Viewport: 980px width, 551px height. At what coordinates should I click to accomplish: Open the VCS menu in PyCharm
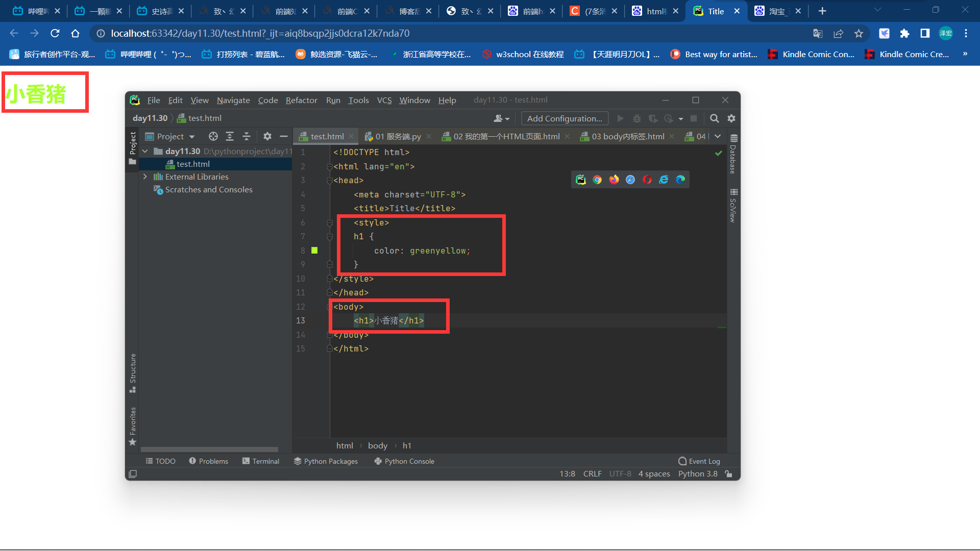pos(384,100)
